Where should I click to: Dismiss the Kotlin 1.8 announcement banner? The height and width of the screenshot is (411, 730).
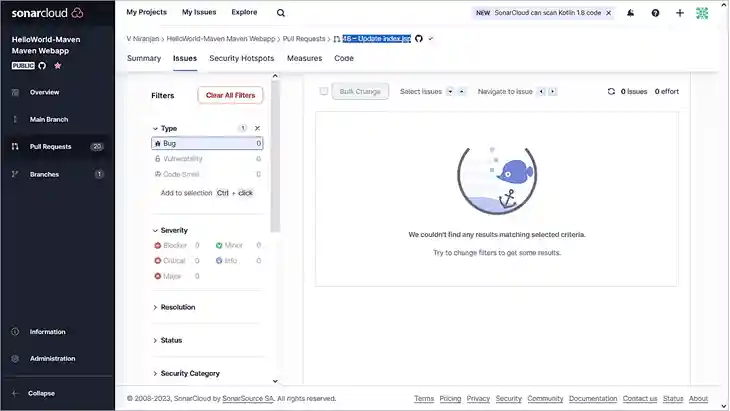point(608,13)
